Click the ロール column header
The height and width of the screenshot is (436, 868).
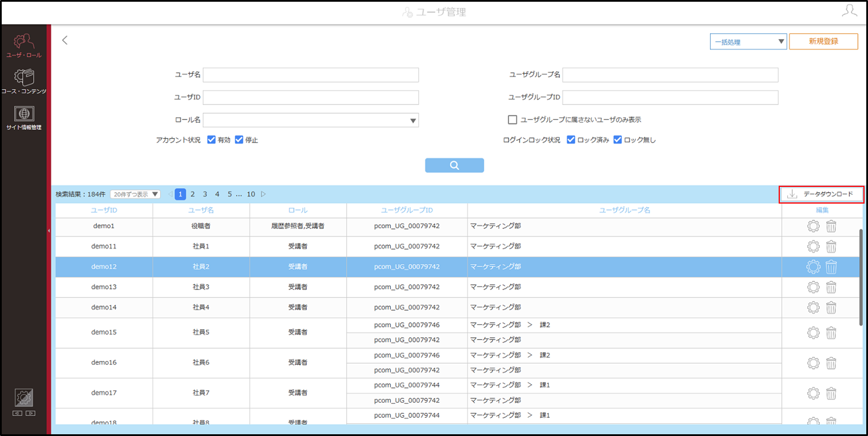click(298, 211)
